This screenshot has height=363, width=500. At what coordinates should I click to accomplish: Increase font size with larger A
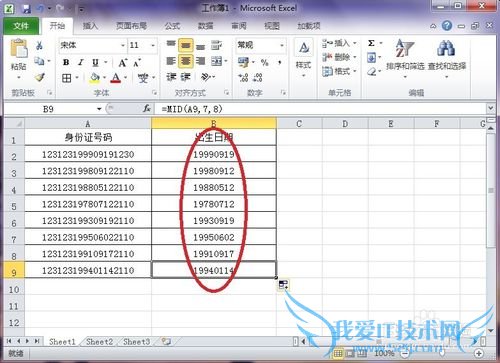pos(123,62)
